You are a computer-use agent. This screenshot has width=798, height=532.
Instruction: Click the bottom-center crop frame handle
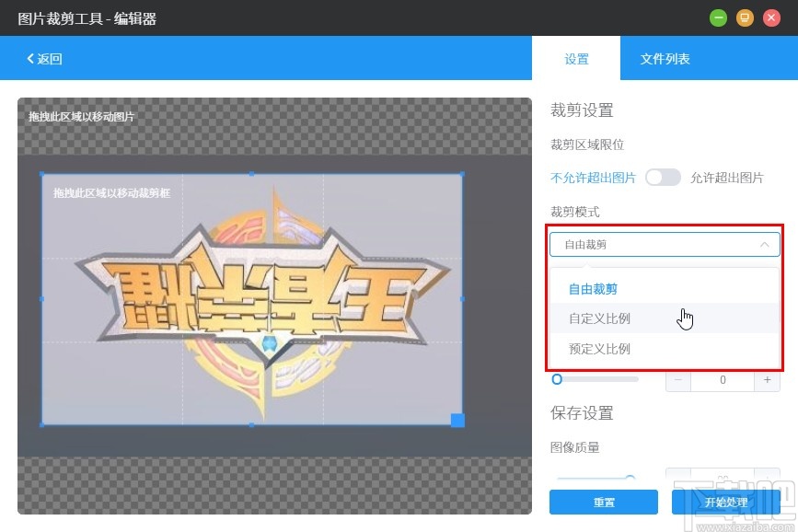pos(252,424)
